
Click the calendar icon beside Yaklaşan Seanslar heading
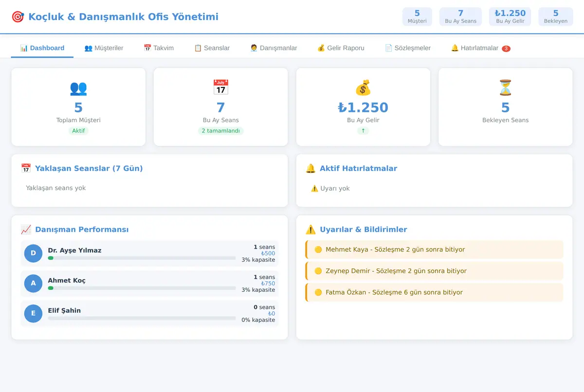pyautogui.click(x=26, y=168)
